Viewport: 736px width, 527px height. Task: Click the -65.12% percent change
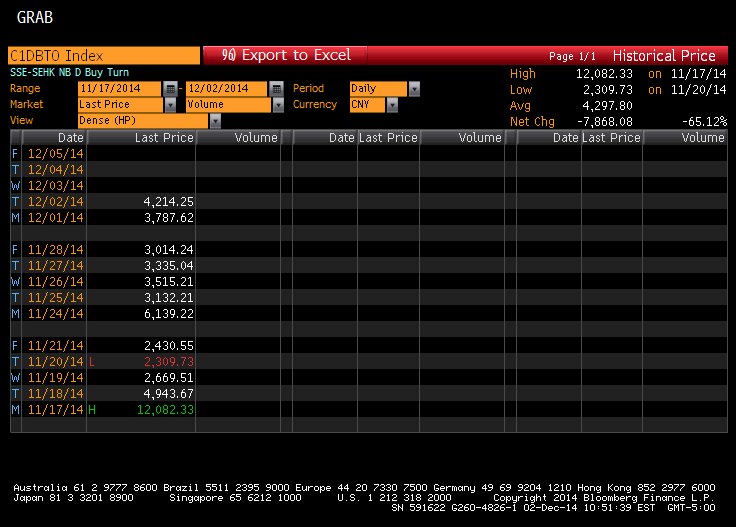[x=705, y=122]
